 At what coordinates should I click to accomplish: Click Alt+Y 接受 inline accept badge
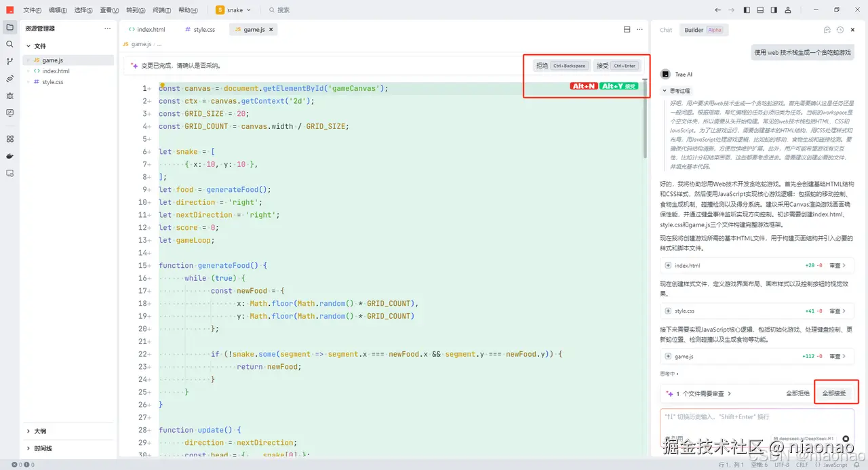tap(618, 86)
